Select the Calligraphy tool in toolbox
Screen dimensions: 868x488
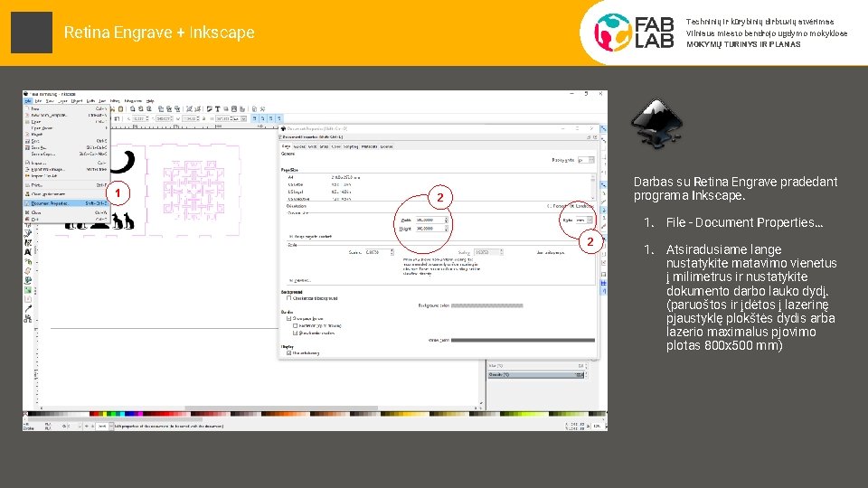coord(28,243)
